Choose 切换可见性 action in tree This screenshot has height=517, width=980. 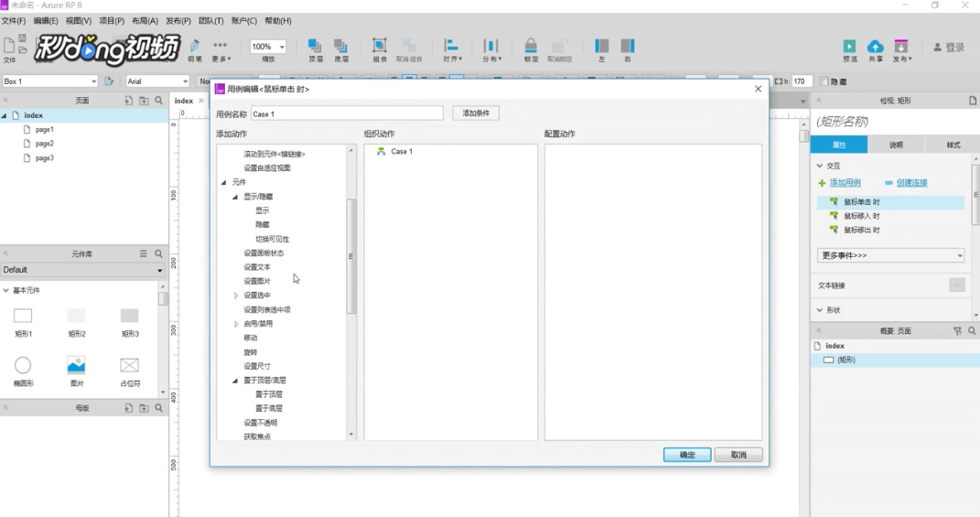(x=272, y=239)
